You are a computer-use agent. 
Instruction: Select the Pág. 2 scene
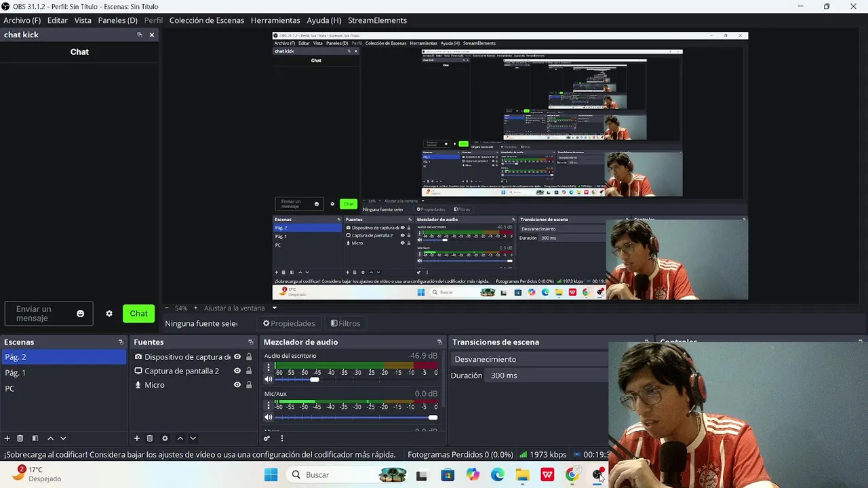pyautogui.click(x=63, y=357)
